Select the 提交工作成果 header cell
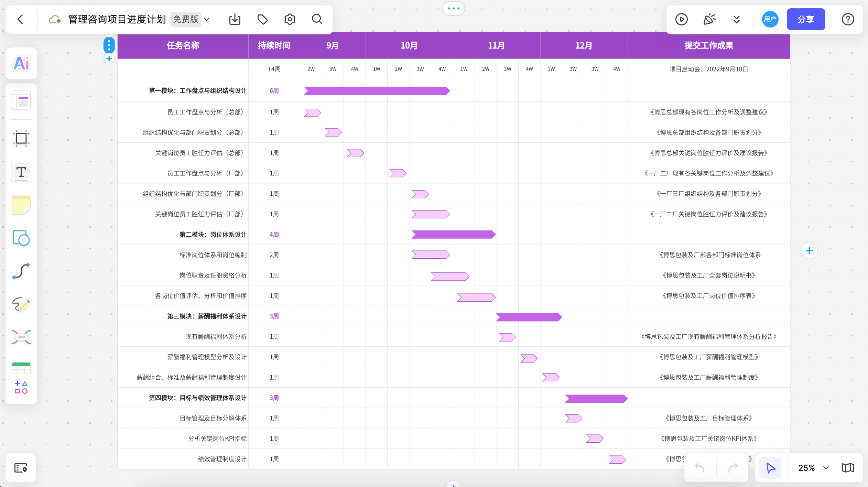Viewport: 868px width, 487px height. point(709,45)
